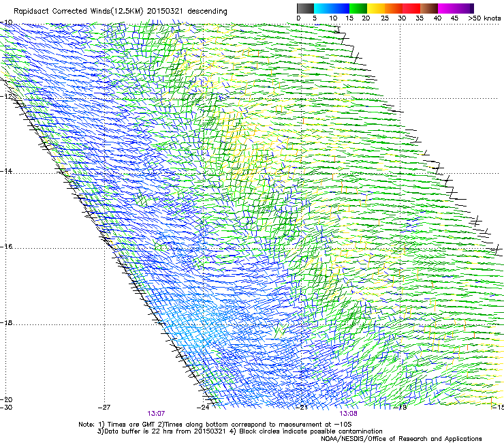Click the '-18' latitude axis label
This screenshot has height=443, width=504.
click(6, 322)
